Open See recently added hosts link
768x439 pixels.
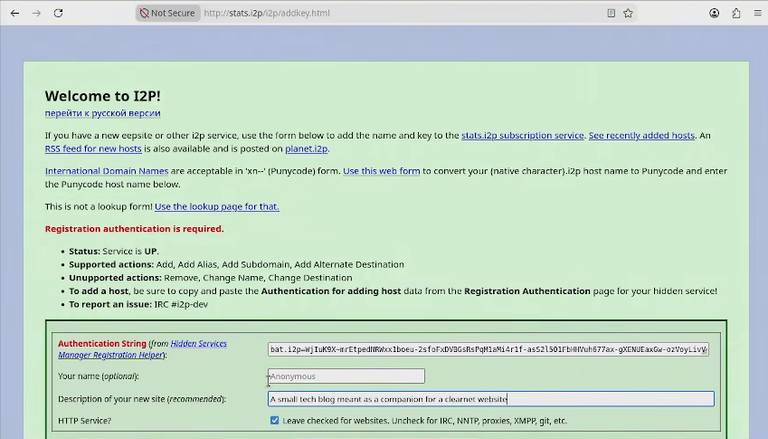[642, 135]
